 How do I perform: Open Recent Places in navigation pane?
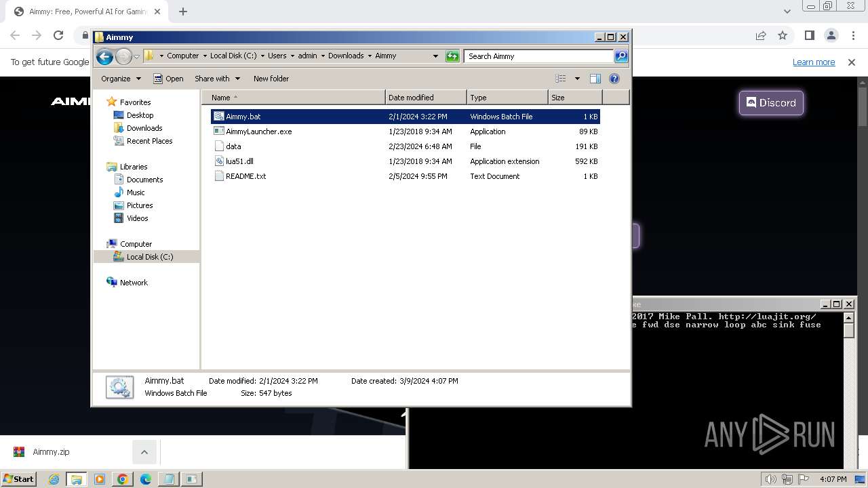[x=149, y=141]
